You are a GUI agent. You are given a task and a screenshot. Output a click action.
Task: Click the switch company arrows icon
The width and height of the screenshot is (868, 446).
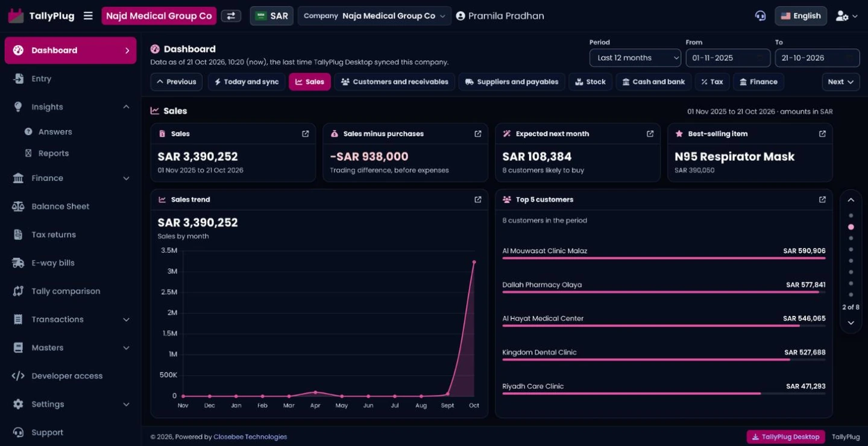(231, 16)
